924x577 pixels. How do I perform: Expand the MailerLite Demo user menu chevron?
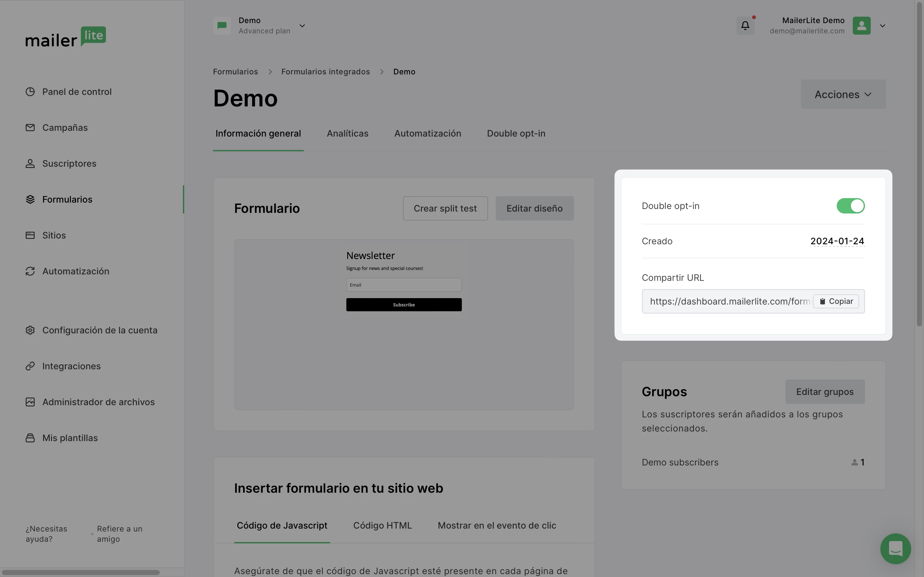[882, 26]
